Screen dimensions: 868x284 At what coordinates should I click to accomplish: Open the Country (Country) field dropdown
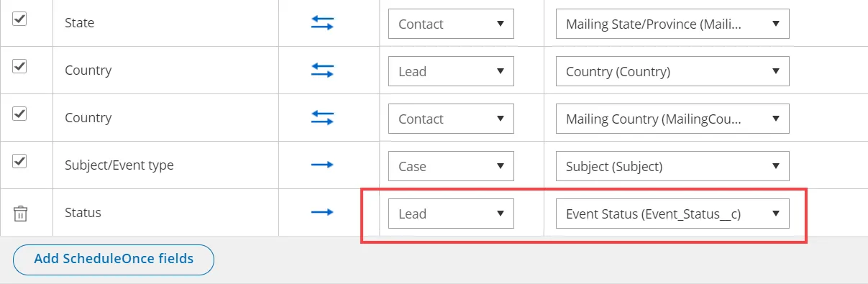(672, 71)
